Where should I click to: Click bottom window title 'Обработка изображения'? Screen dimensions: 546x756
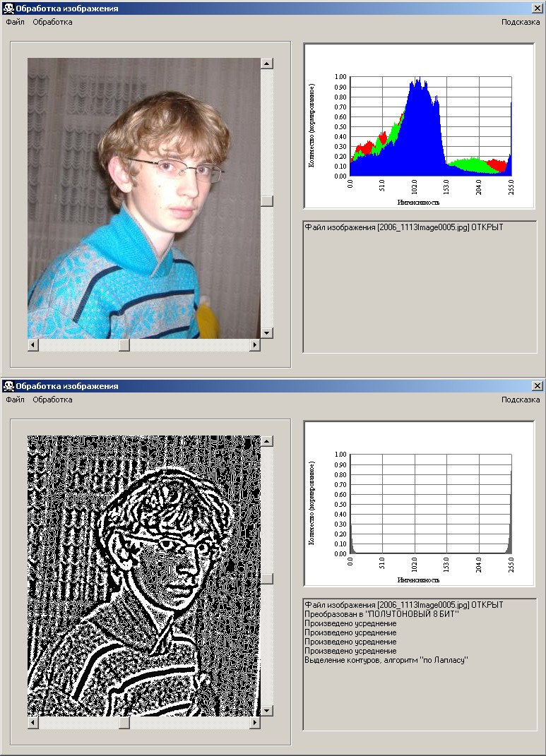(67, 385)
